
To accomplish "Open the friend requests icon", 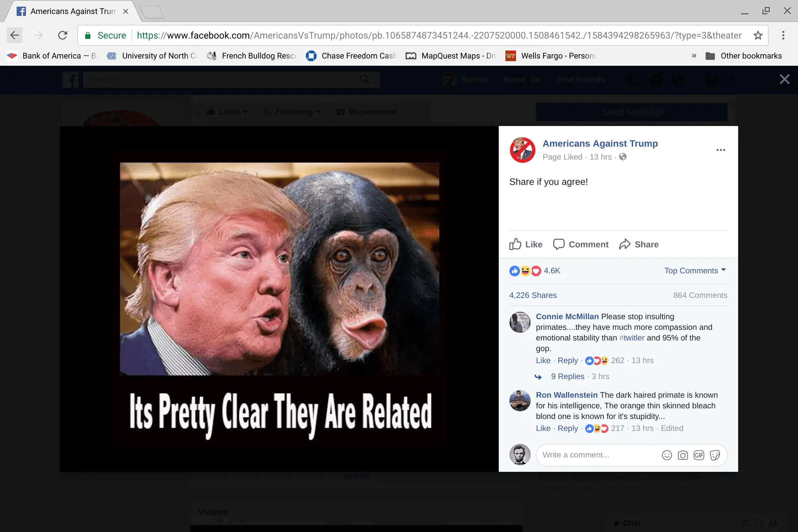I will 633,79.
